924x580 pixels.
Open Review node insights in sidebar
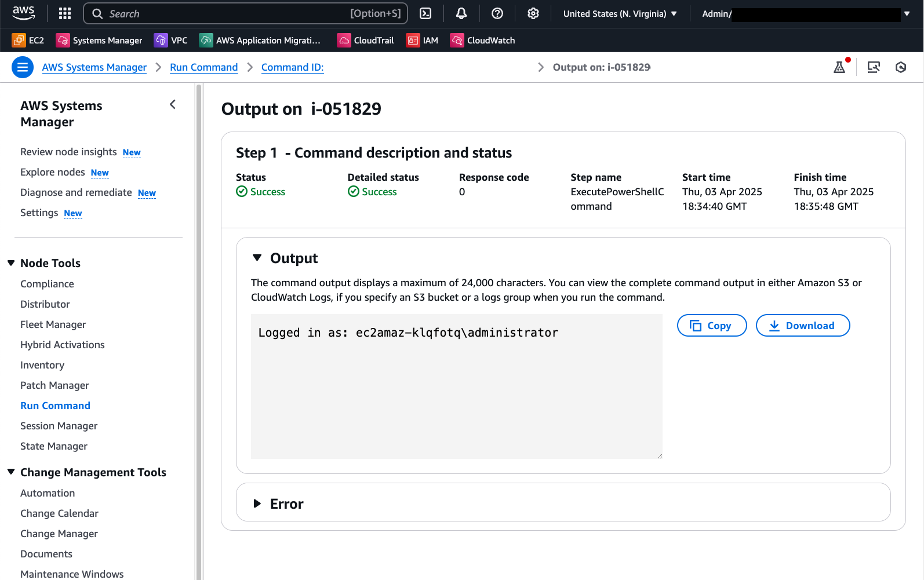[x=68, y=152]
